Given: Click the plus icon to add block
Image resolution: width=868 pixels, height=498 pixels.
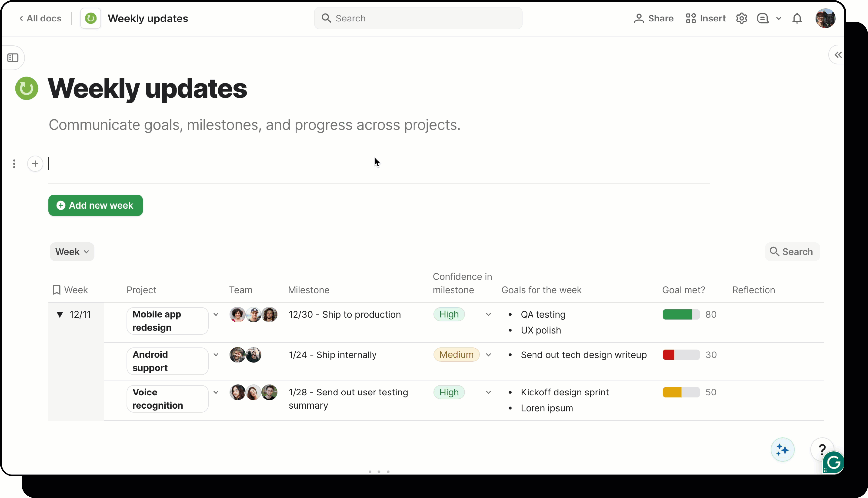Looking at the screenshot, I should coord(35,164).
